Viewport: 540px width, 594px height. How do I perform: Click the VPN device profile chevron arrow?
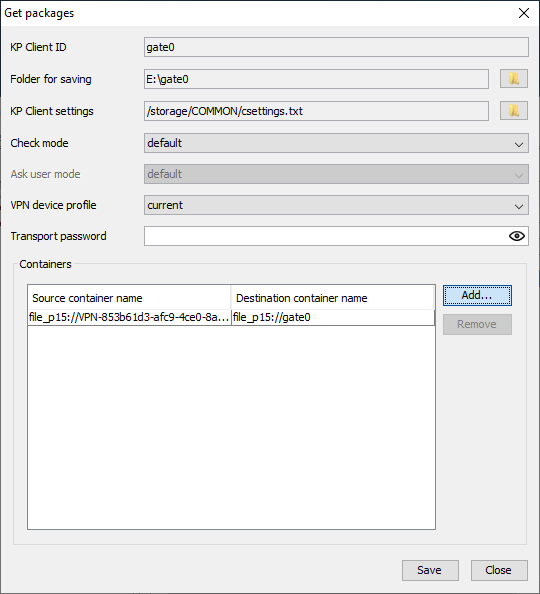point(519,206)
